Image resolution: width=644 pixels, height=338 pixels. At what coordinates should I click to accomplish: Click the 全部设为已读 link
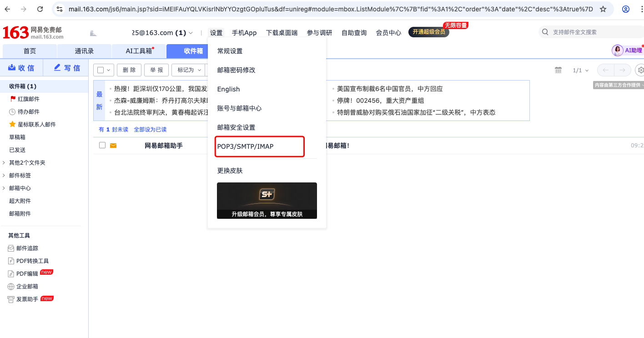[150, 129]
